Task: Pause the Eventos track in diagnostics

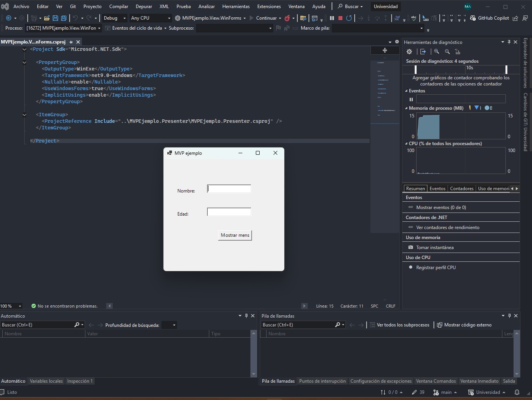Action: click(x=411, y=99)
